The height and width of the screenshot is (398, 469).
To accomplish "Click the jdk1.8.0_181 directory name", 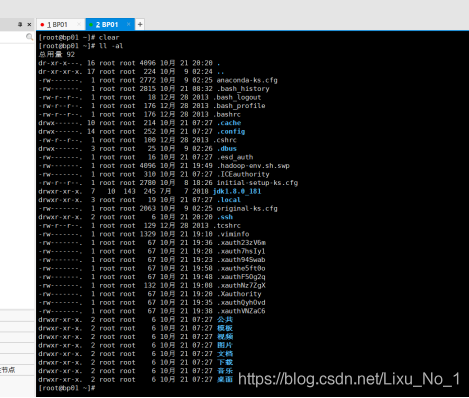I will [x=237, y=191].
